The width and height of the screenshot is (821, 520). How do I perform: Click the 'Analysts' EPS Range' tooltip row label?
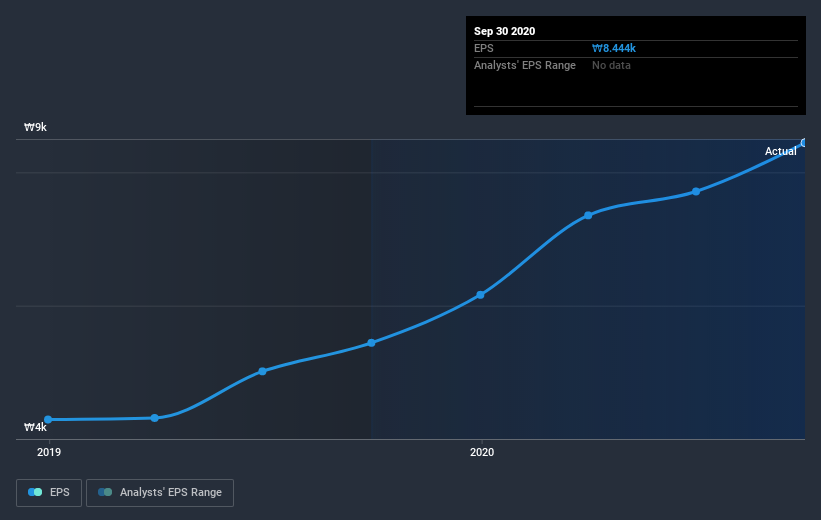pos(525,65)
